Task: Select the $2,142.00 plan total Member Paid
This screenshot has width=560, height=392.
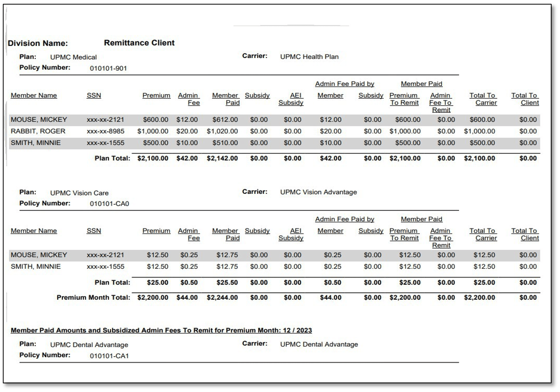Action: pos(222,158)
